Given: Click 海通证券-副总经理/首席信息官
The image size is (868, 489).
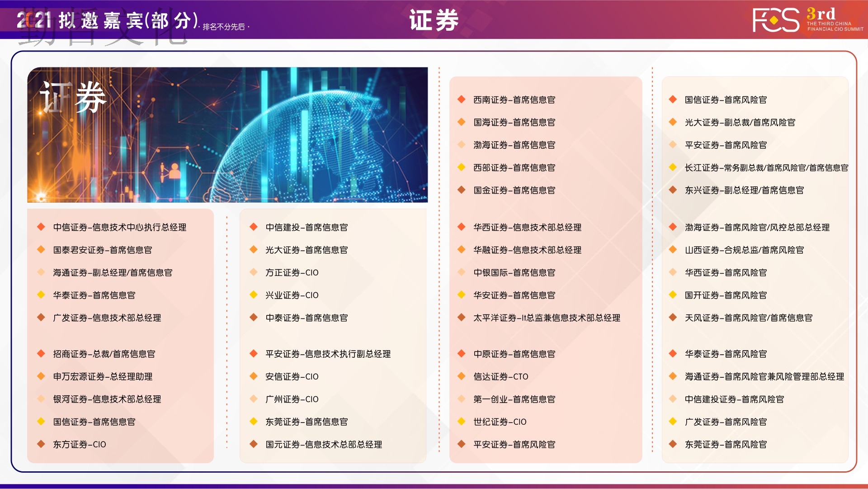Looking at the screenshot, I should click(113, 273).
